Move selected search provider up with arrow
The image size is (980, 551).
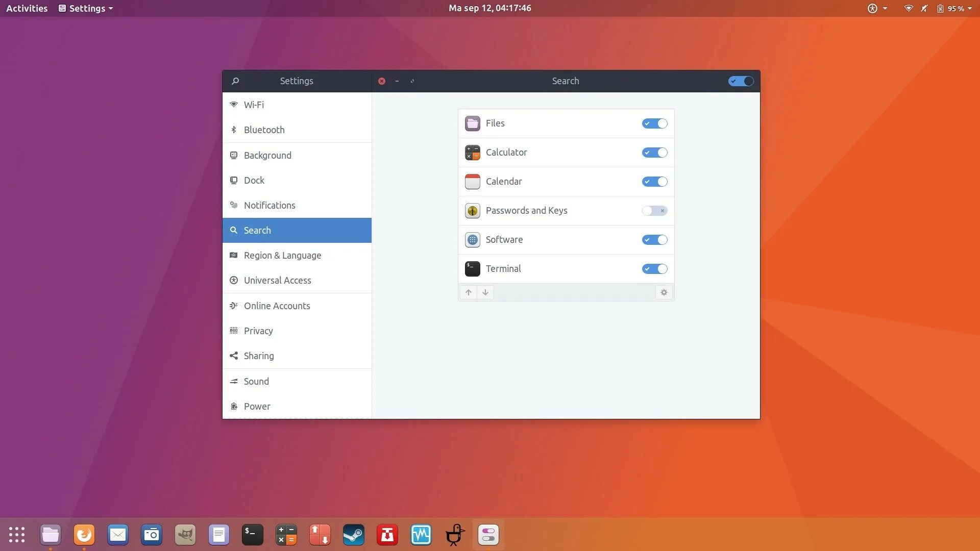(x=468, y=292)
